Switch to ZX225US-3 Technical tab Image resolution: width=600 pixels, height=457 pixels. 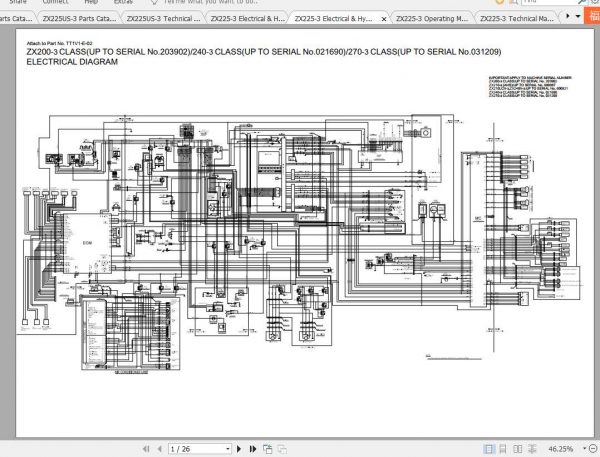(163, 18)
